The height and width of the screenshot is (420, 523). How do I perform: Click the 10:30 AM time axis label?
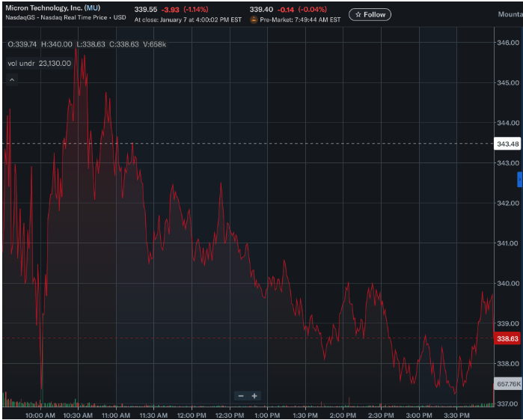tap(78, 415)
